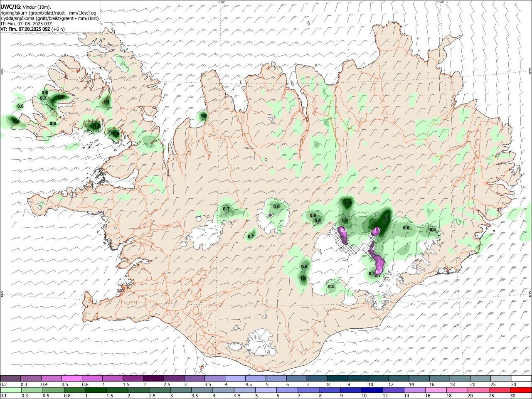Select the 'IT: Fim. 07. 08. 2025 03Z' line
This screenshot has height=399, width=532.
[26, 24]
